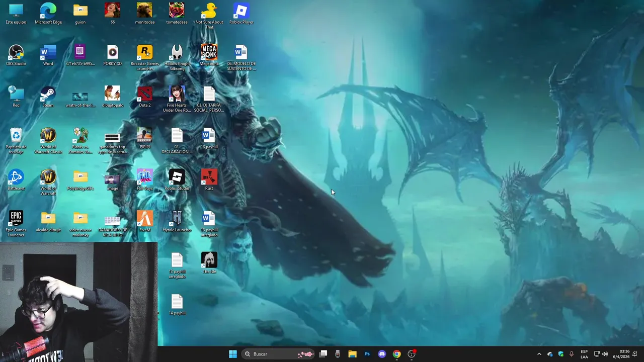Launch FiveM desktop shortcut
The height and width of the screenshot is (362, 644).
click(x=145, y=222)
